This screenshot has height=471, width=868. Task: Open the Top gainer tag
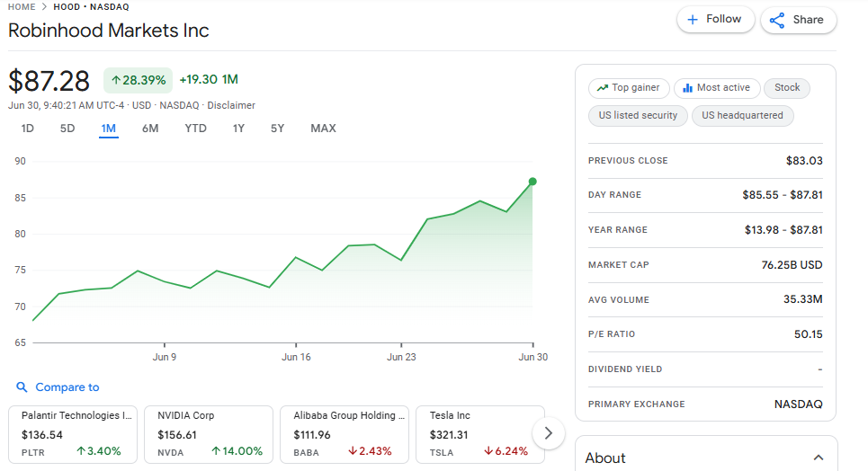pyautogui.click(x=629, y=87)
